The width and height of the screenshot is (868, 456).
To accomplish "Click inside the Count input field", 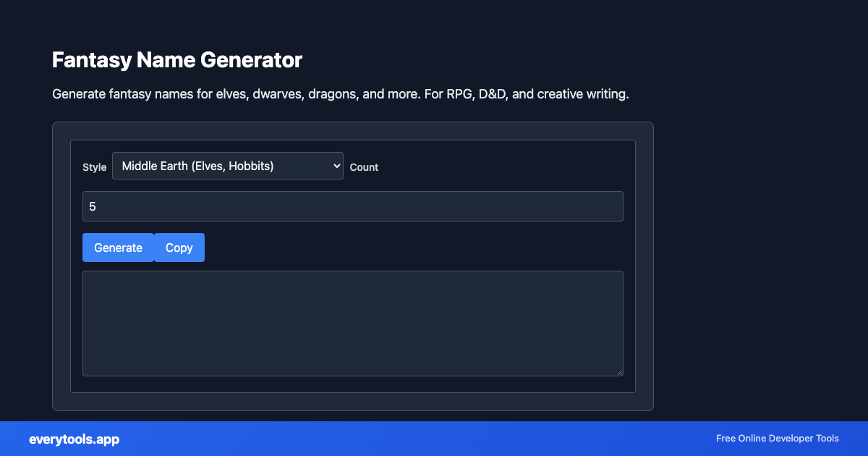I will pyautogui.click(x=353, y=206).
